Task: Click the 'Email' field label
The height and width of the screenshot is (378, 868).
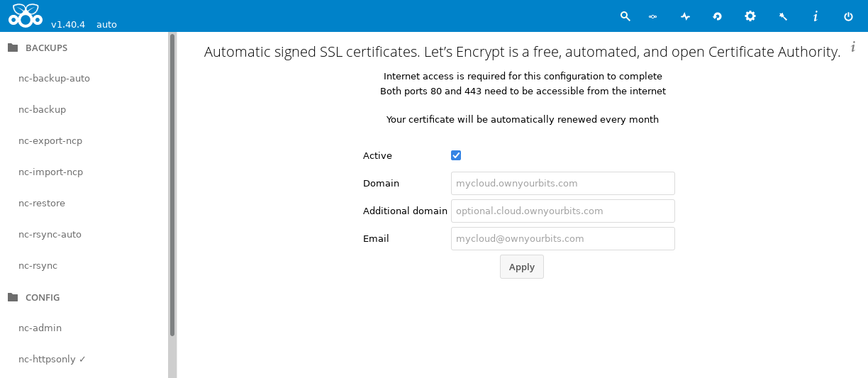Action: point(376,238)
